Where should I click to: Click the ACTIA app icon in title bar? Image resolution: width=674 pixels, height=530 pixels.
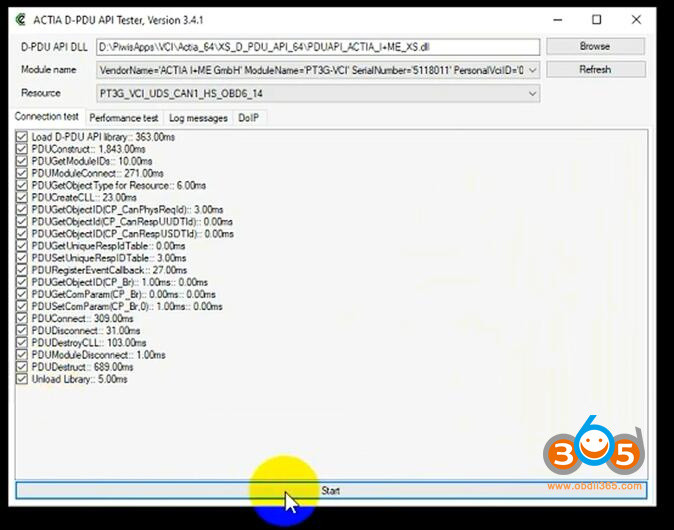pyautogui.click(x=20, y=19)
